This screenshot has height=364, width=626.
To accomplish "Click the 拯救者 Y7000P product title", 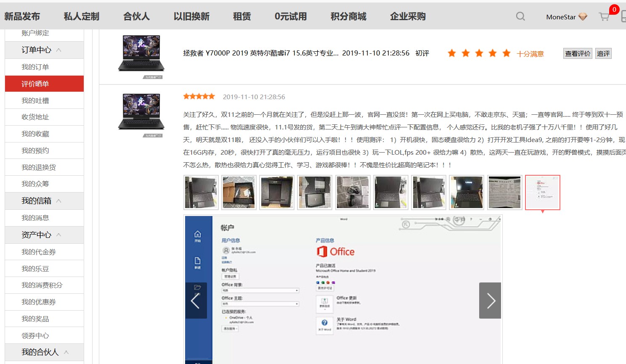I will (260, 53).
